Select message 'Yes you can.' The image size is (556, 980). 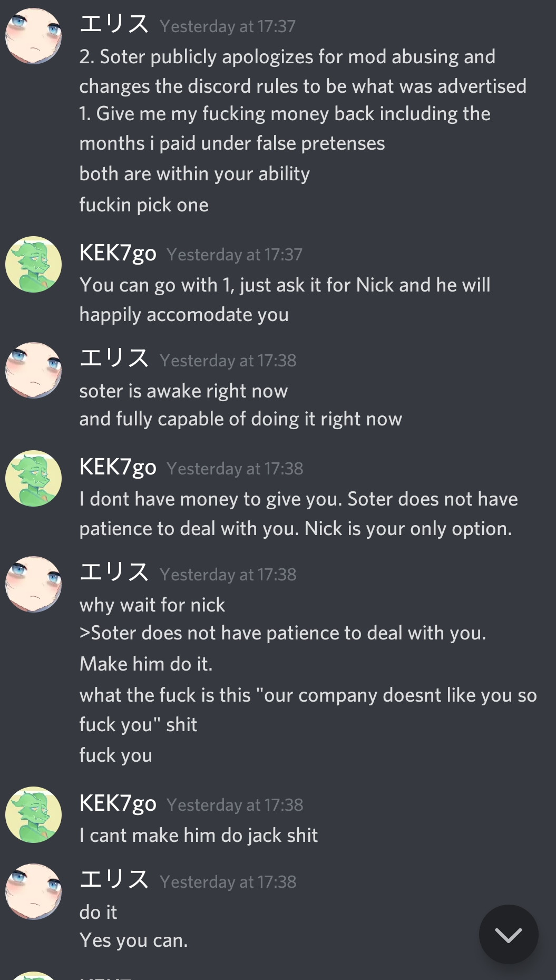coord(134,940)
